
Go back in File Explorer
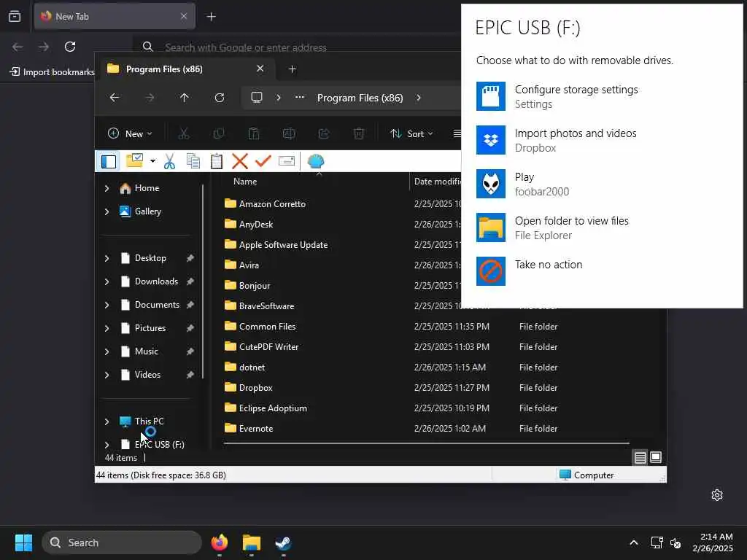[115, 98]
